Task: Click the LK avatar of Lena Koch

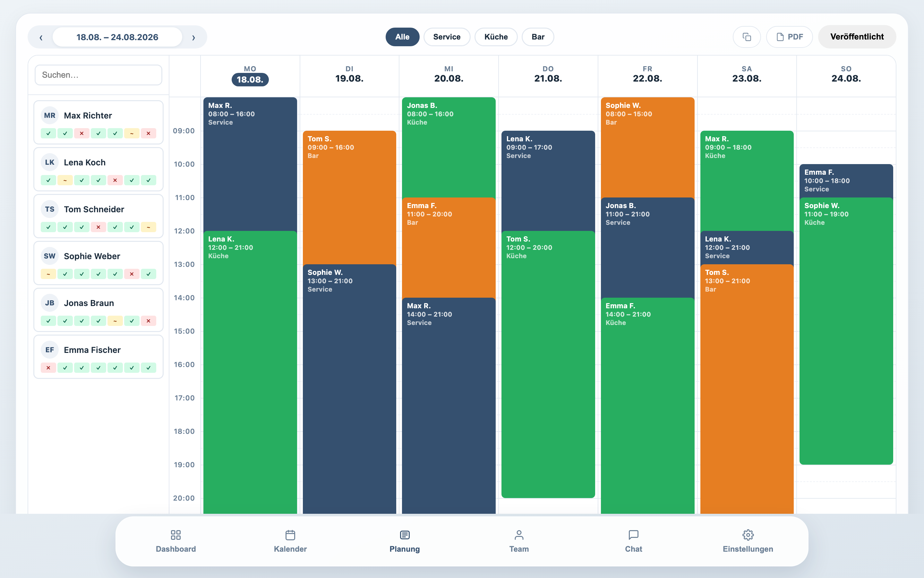Action: coord(50,162)
